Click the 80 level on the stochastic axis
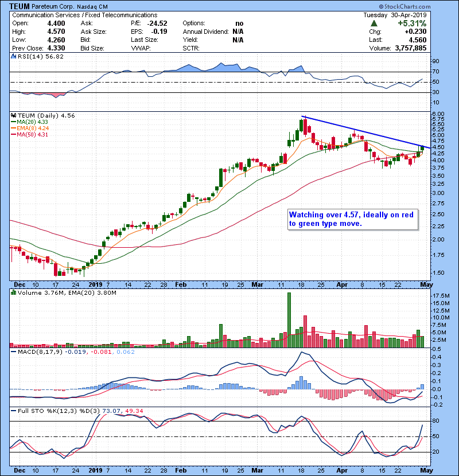The width and height of the screenshot is (459, 476). [435, 421]
